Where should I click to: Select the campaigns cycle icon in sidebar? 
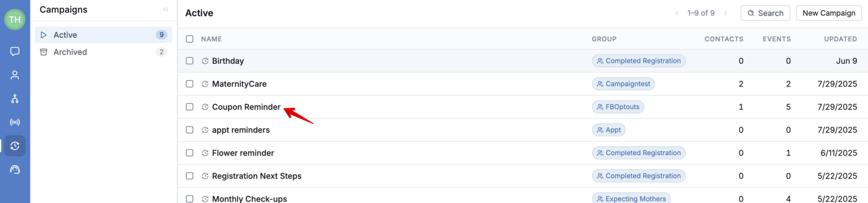tap(15, 146)
